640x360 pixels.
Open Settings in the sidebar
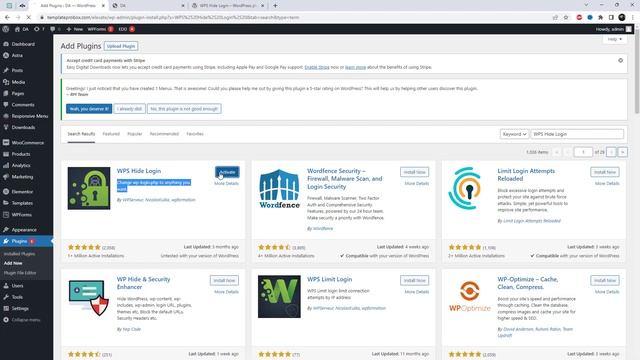(20, 309)
